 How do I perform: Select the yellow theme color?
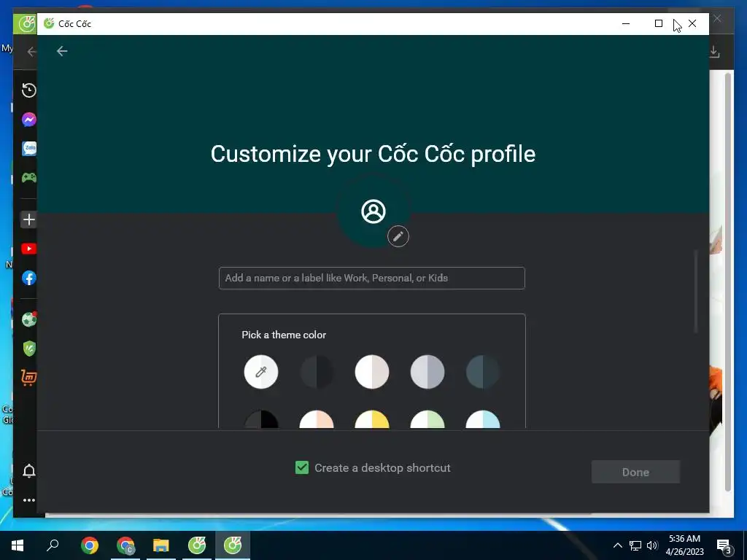372,419
